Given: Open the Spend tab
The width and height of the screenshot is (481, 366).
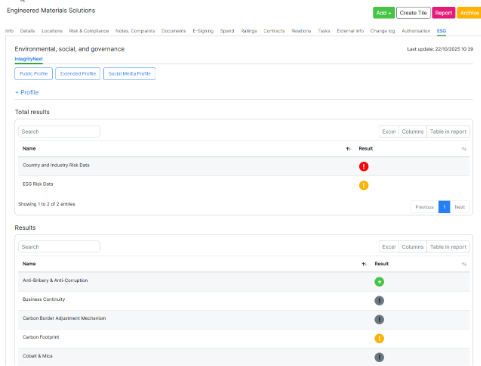Looking at the screenshot, I should [227, 31].
